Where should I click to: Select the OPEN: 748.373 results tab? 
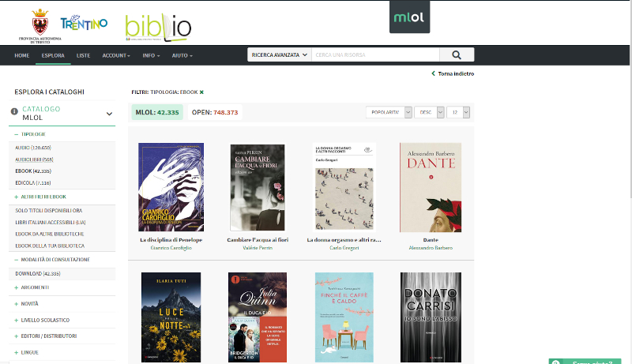click(x=215, y=112)
